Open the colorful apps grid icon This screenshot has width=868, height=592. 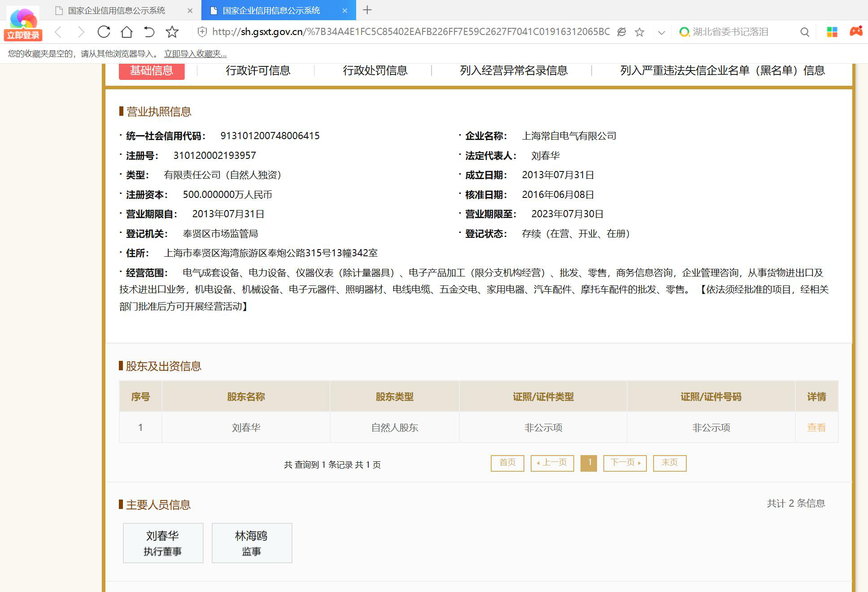click(832, 32)
